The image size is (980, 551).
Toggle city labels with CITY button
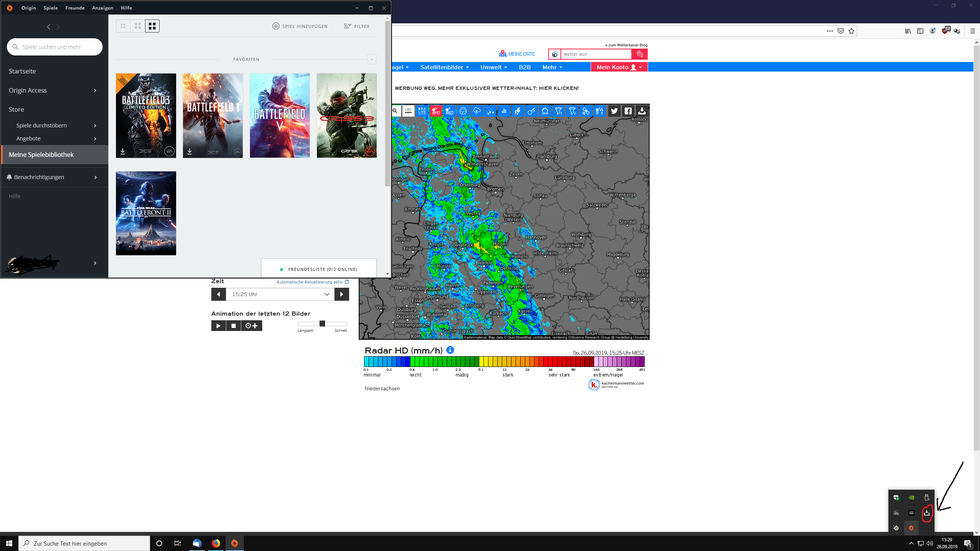point(408,111)
